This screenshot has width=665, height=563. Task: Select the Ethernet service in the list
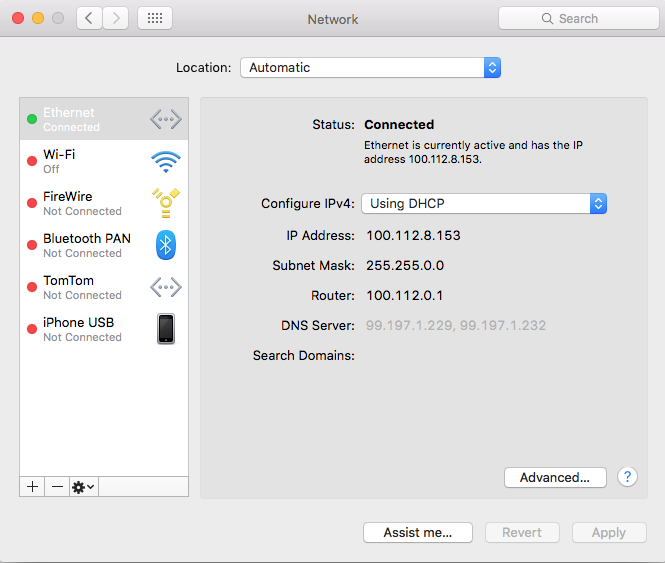[104, 119]
